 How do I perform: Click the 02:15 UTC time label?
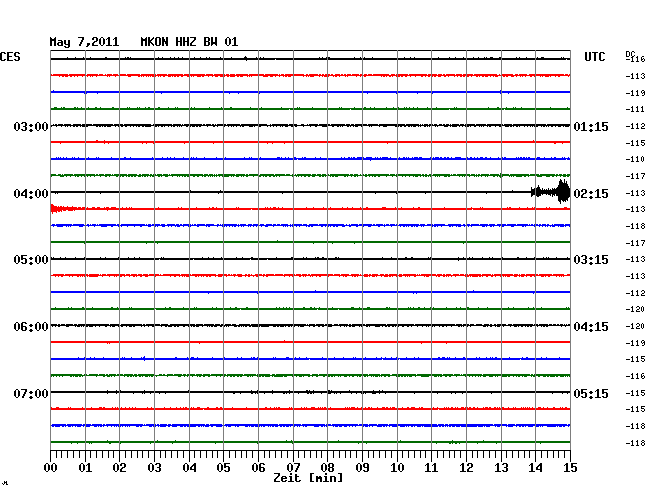(591, 194)
